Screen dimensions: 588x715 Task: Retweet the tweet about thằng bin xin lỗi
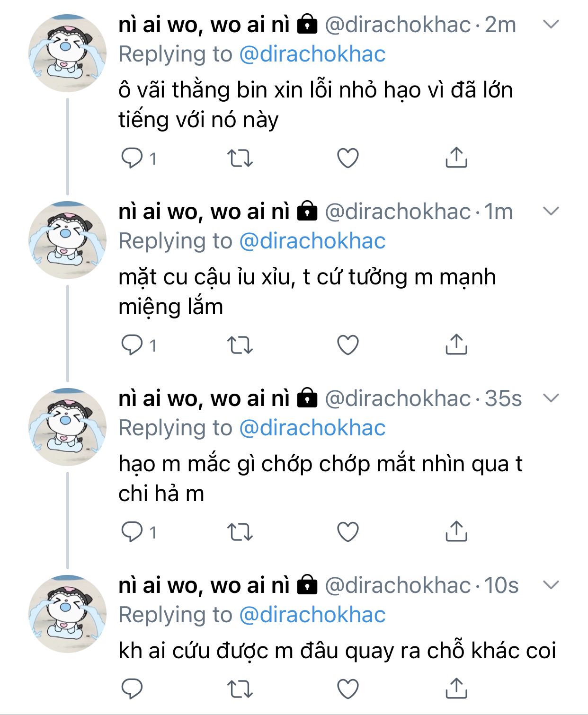click(x=240, y=159)
